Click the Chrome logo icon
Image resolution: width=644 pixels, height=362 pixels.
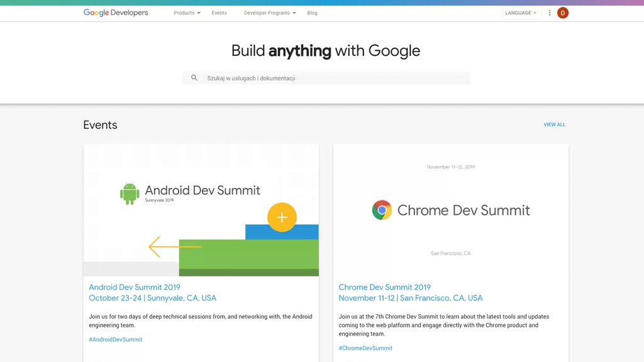[x=382, y=210]
